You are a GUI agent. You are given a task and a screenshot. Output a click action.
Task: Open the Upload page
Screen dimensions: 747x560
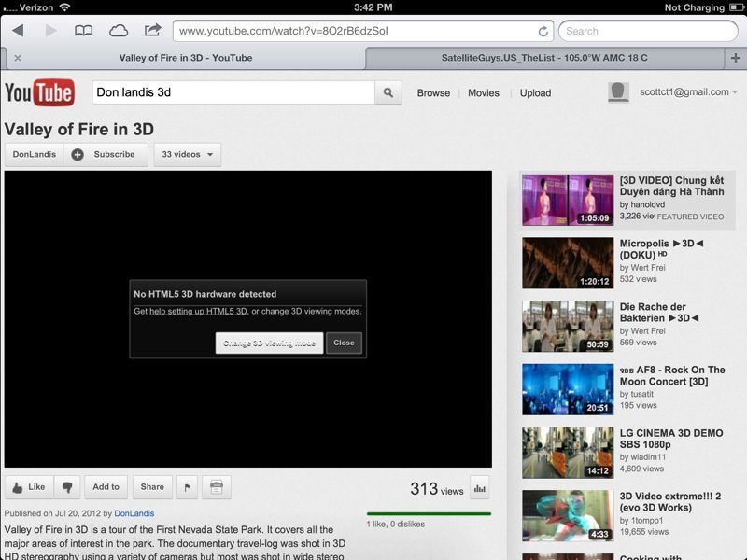tap(535, 92)
